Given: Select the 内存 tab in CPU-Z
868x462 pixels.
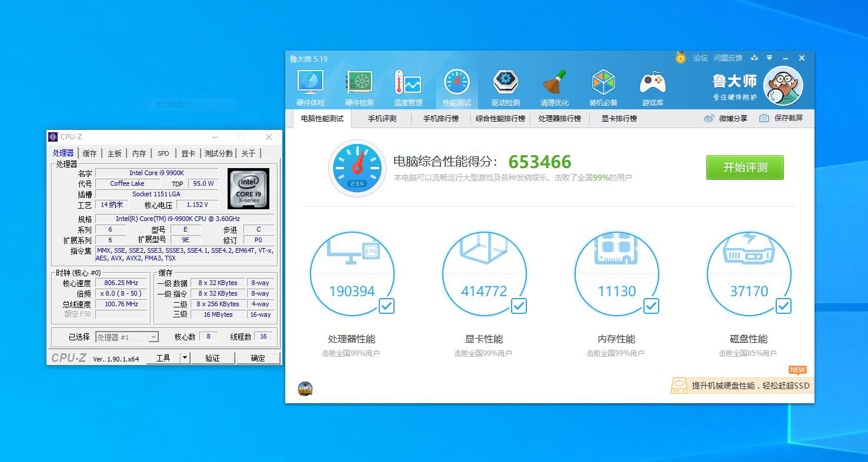Looking at the screenshot, I should [x=139, y=153].
